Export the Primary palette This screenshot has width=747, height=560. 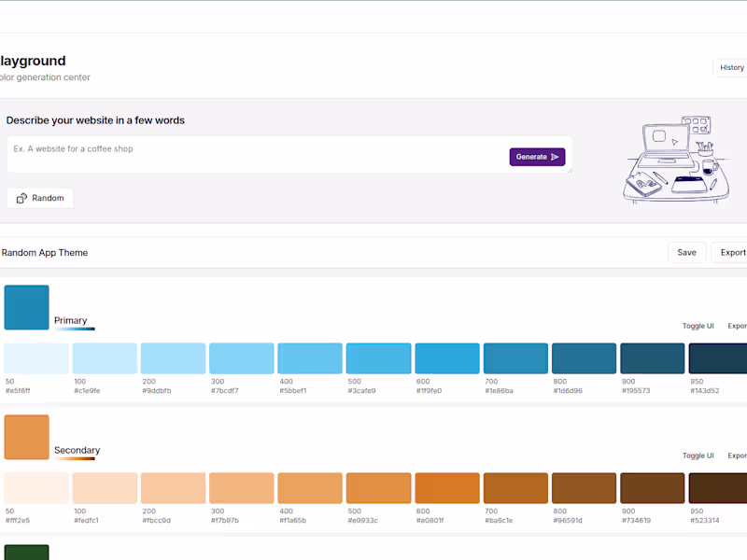pyautogui.click(x=738, y=326)
